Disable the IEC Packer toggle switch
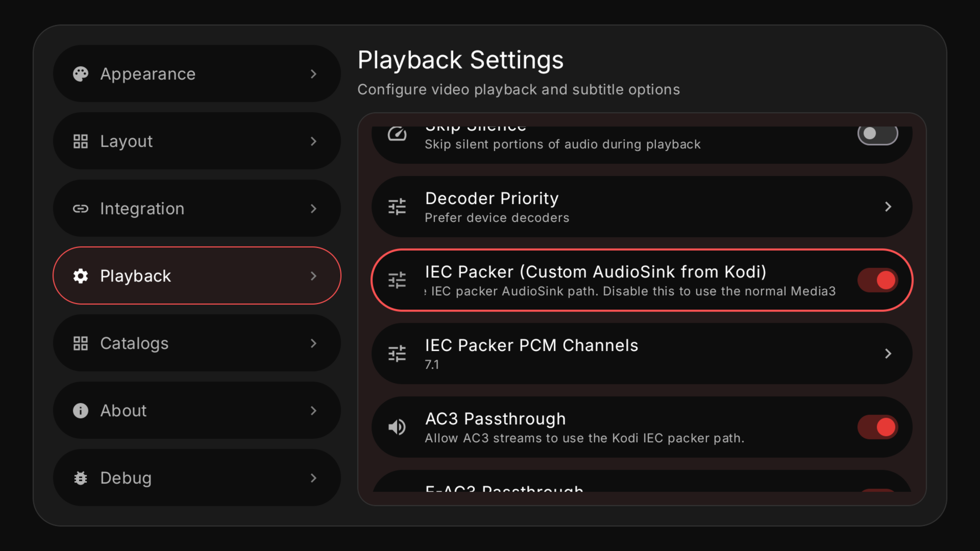The width and height of the screenshot is (980, 551). pos(877,280)
